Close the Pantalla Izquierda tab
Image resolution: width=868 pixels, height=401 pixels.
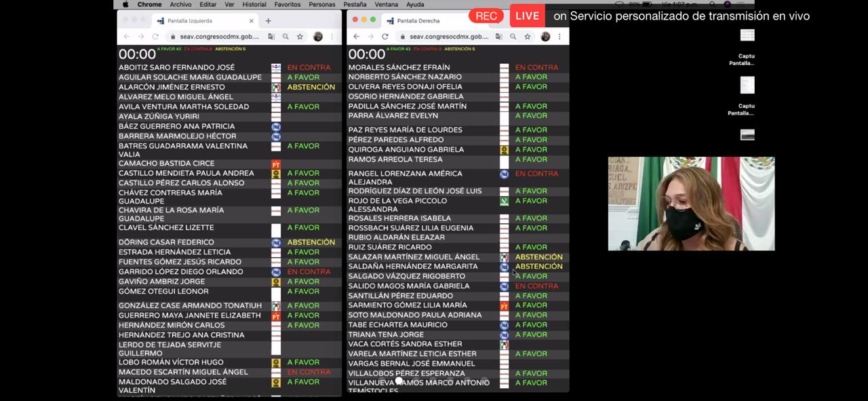tap(252, 21)
